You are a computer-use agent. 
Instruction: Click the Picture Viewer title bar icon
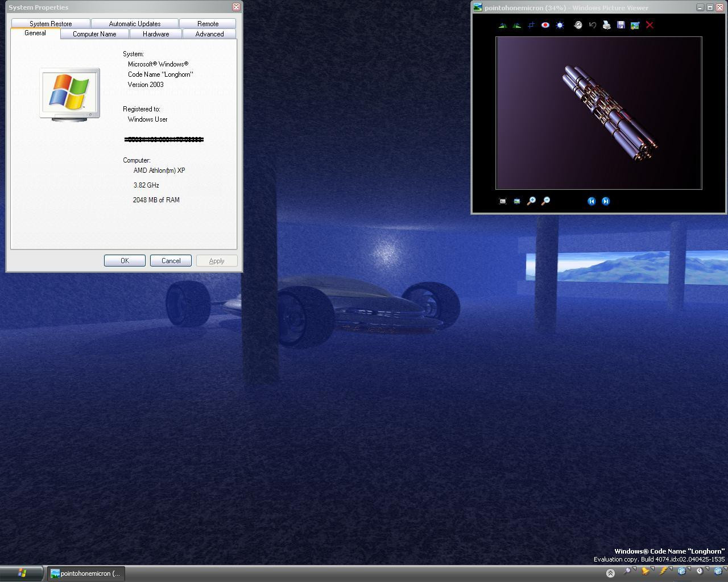point(478,7)
